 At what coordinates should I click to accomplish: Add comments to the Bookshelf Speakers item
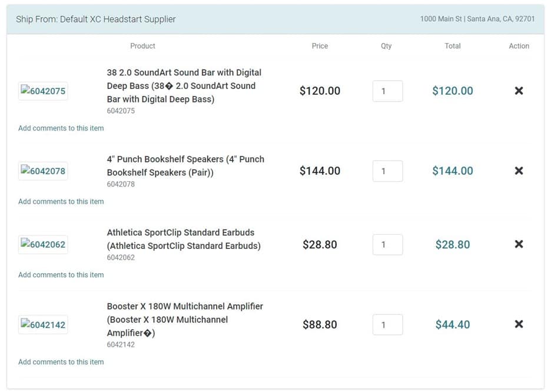click(x=61, y=202)
